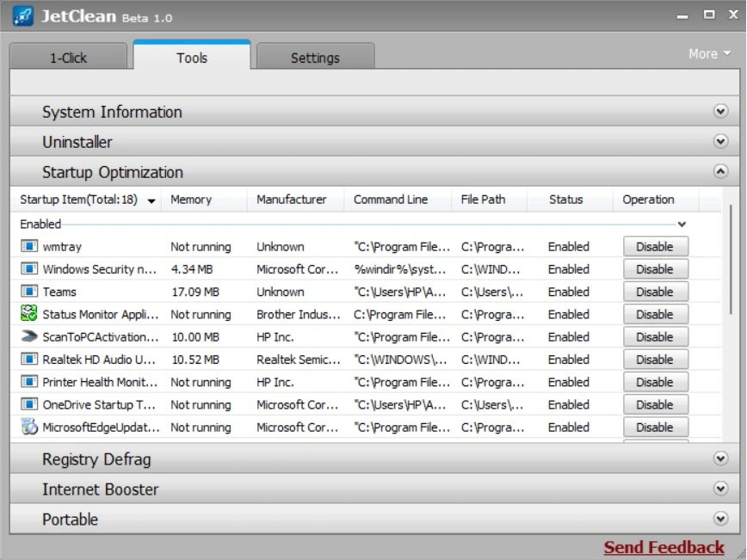Click the Registry Defrag section title
Image resolution: width=747 pixels, height=560 pixels.
[x=96, y=459]
